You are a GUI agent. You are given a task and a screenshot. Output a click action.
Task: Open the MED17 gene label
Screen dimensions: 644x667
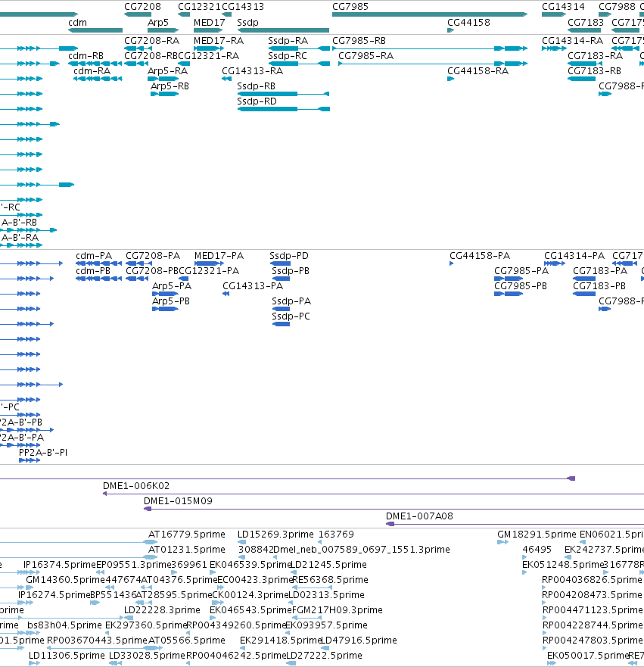click(x=209, y=23)
